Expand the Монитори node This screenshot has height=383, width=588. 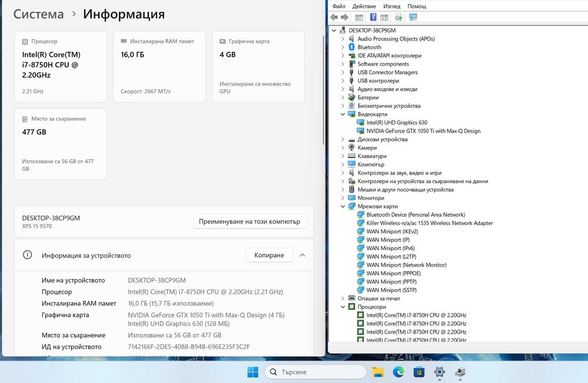coord(343,198)
